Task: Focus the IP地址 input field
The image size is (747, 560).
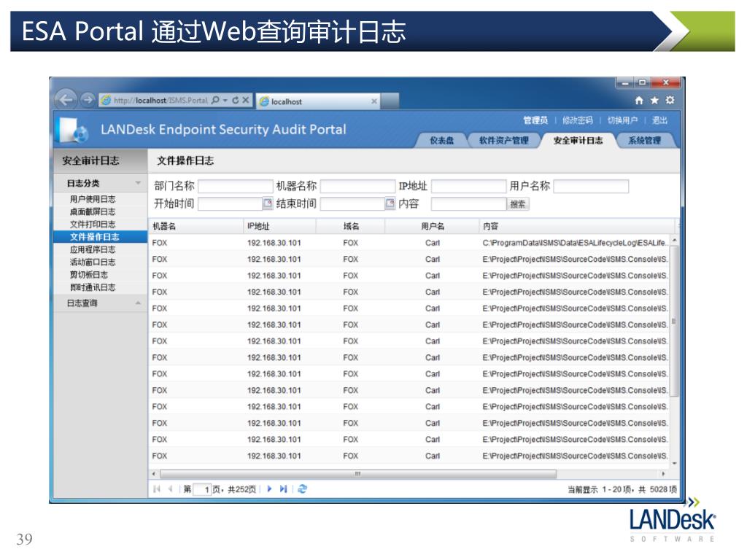Action: coord(468,186)
